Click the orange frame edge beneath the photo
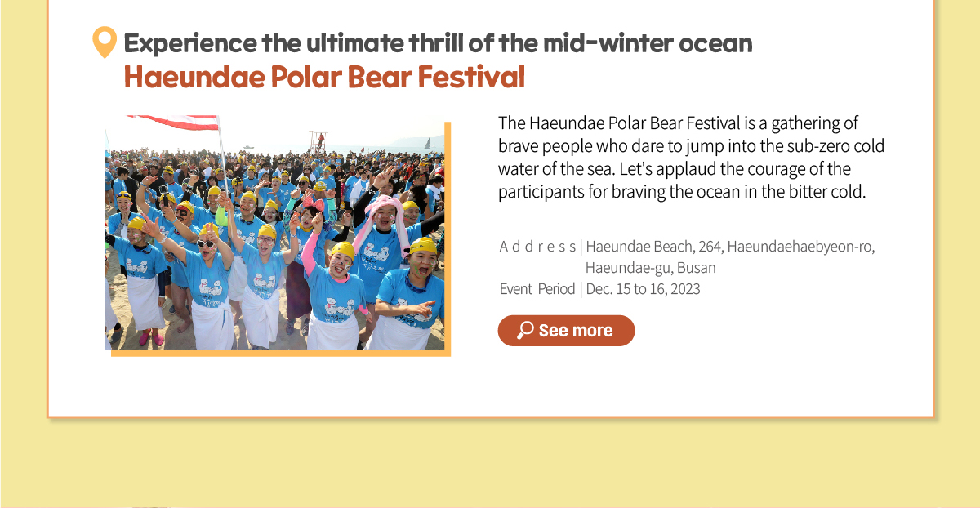 click(280, 354)
